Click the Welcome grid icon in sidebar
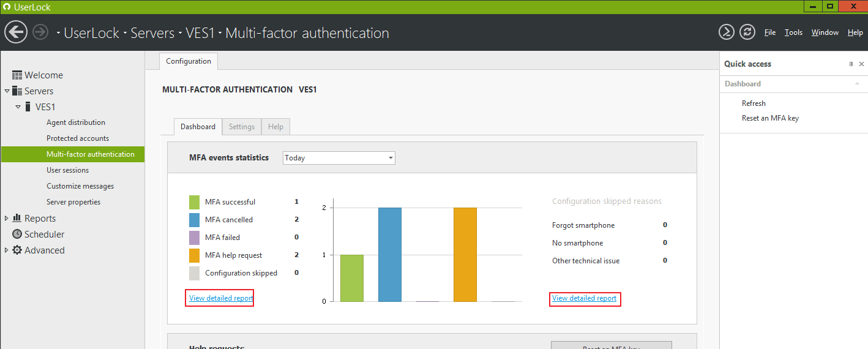This screenshot has height=349, width=868. 17,75
